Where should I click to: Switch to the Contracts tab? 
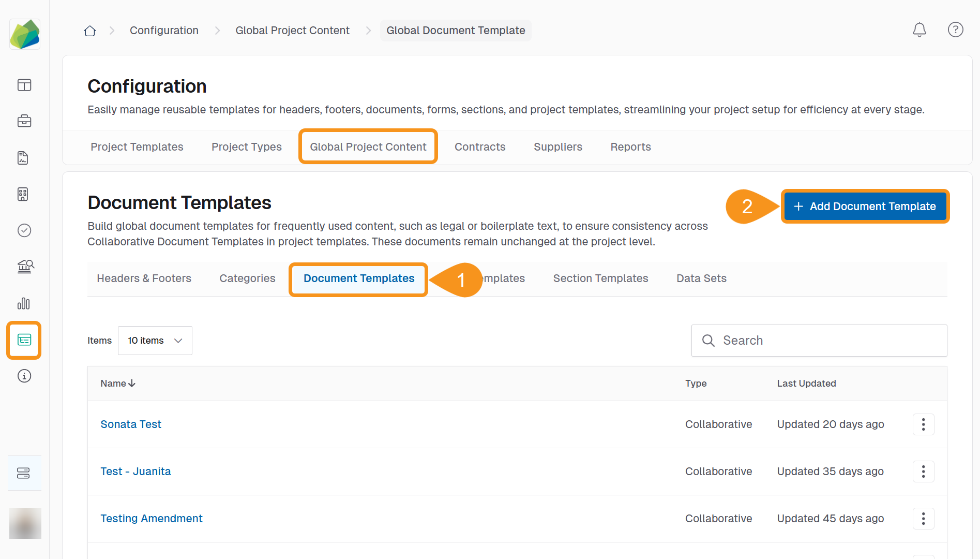[479, 147]
